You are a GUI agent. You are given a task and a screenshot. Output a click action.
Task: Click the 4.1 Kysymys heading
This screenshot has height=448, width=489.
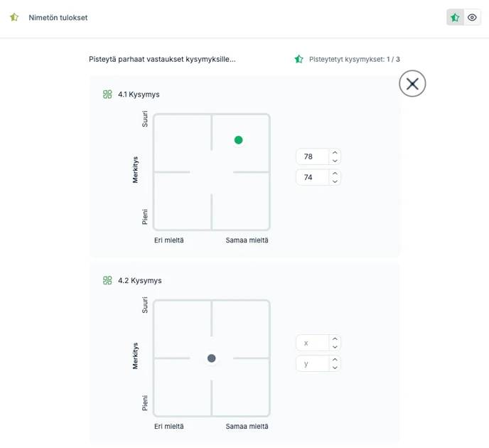pos(139,94)
